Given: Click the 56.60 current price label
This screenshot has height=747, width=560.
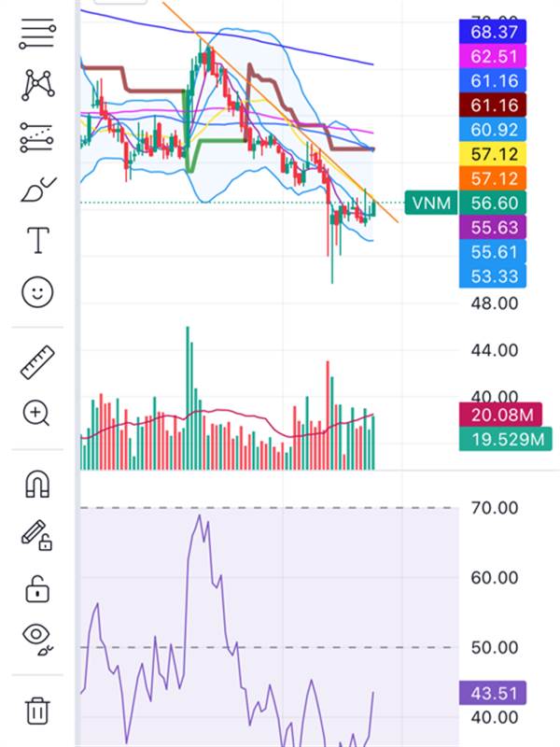Looking at the screenshot, I should pyautogui.click(x=493, y=203).
